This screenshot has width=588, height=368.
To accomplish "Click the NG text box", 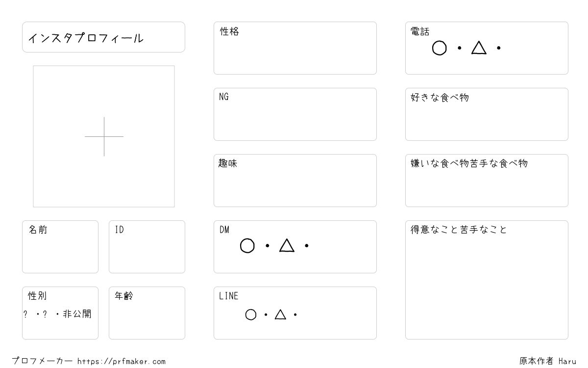I will (295, 114).
